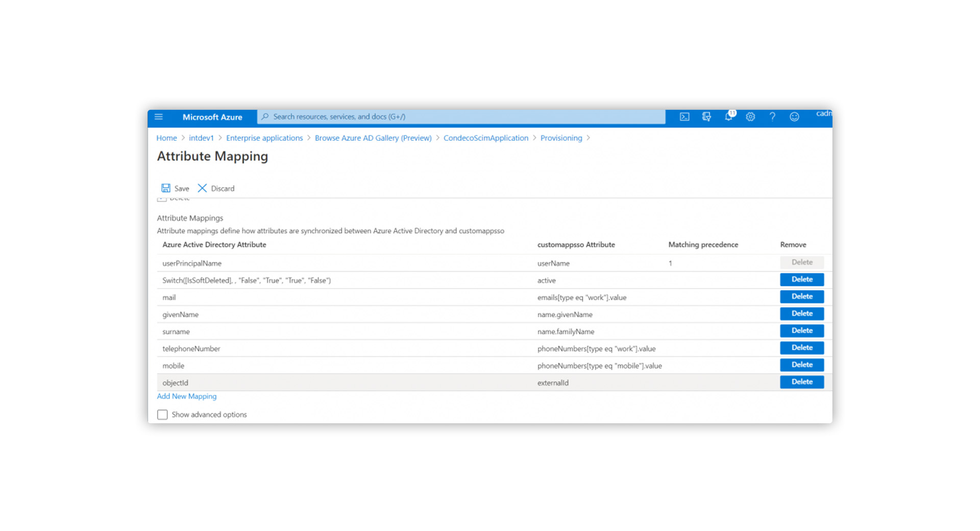Open the Help question mark
Image resolution: width=980 pixels, height=531 pixels.
click(772, 117)
